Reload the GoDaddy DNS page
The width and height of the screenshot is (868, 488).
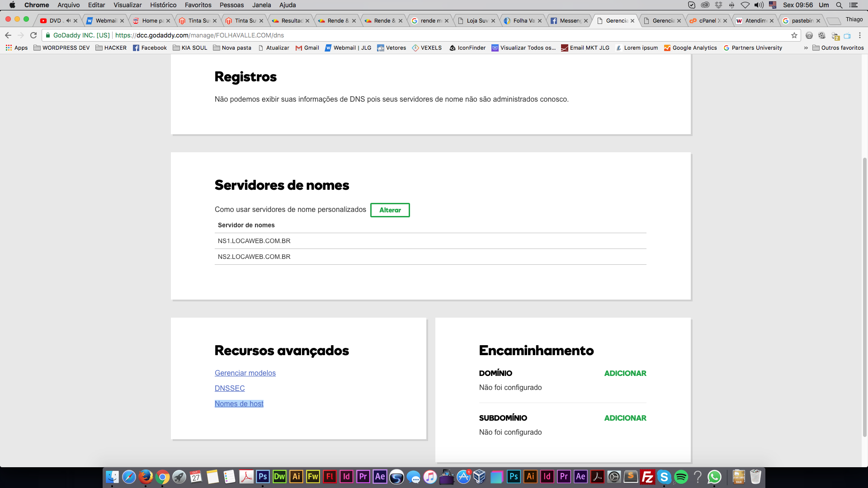33,35
